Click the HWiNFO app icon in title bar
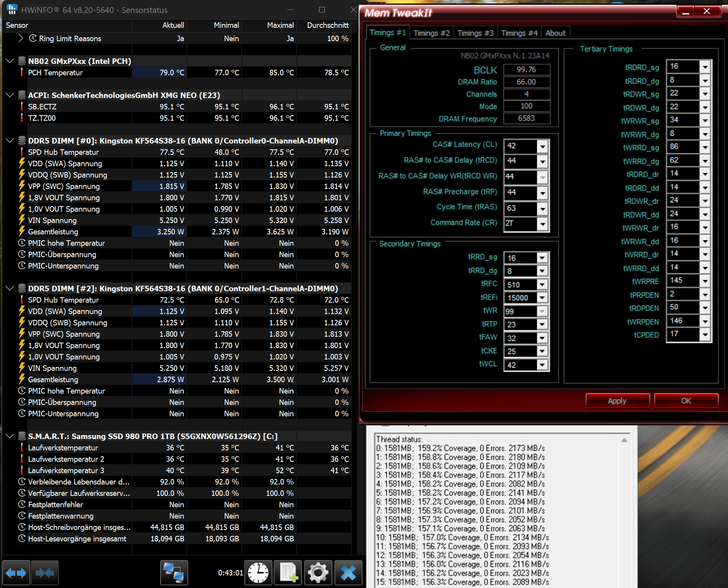Screen dimensions: 728x588 coord(12,9)
